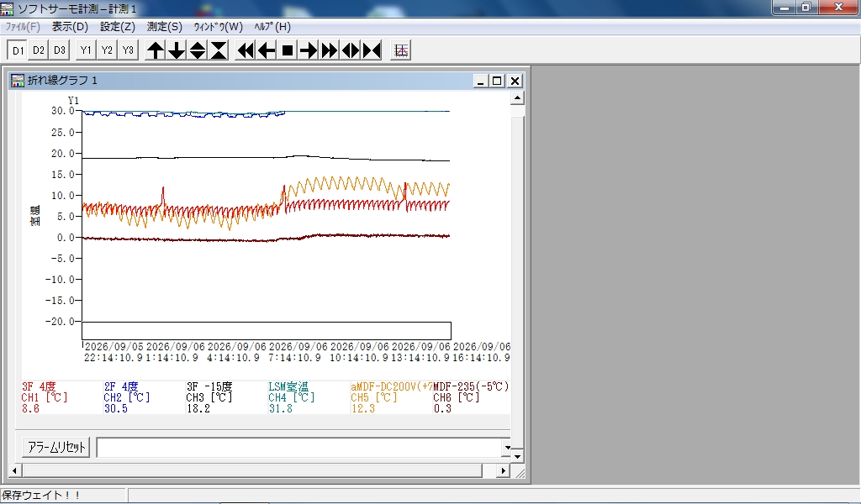Click the horizontal compress arrows icon
This screenshot has width=861, height=504.
[x=372, y=50]
